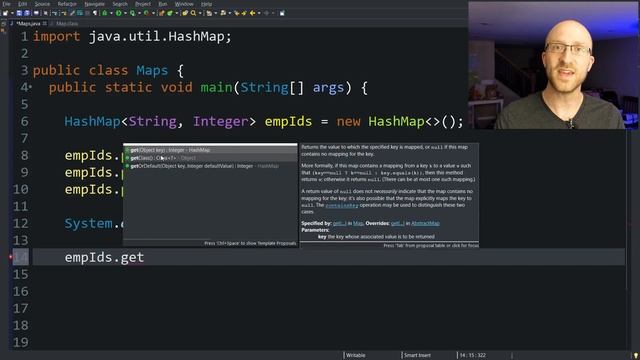This screenshot has width=640, height=360.
Task: Click the New file toolbar icon
Action: pos(5,13)
